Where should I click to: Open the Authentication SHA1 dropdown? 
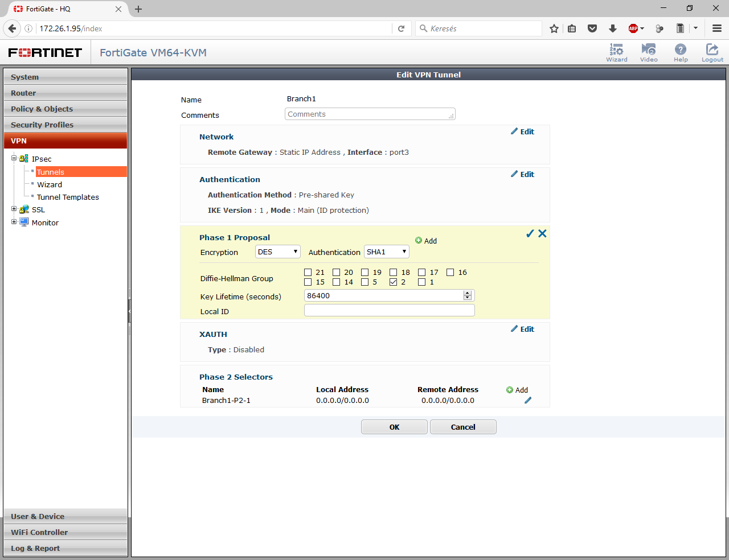[x=387, y=252]
